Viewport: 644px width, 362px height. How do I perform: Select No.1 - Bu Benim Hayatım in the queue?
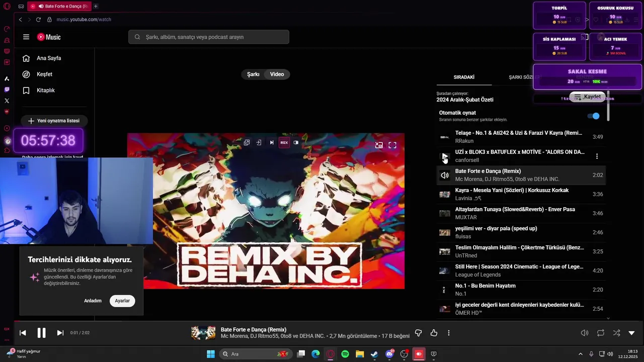(521, 290)
